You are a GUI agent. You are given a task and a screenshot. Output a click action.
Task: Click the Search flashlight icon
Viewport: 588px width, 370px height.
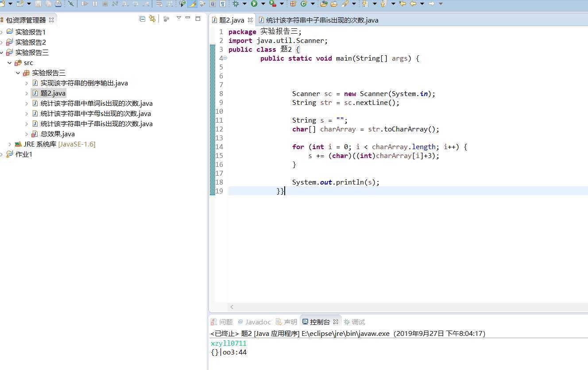coord(344,4)
